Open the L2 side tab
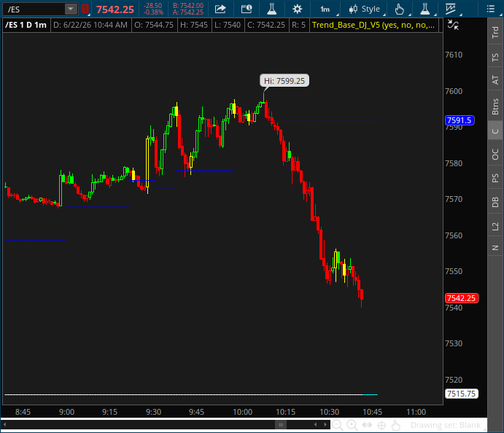 click(x=495, y=226)
